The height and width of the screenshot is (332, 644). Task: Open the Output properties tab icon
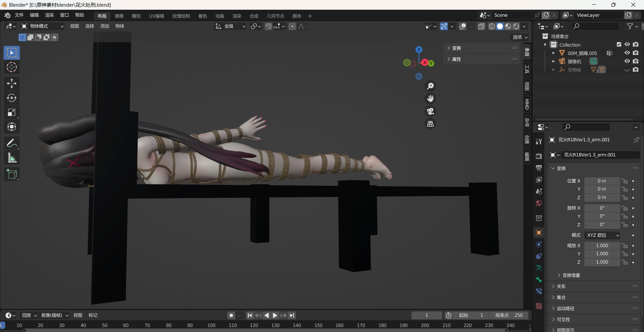click(539, 168)
